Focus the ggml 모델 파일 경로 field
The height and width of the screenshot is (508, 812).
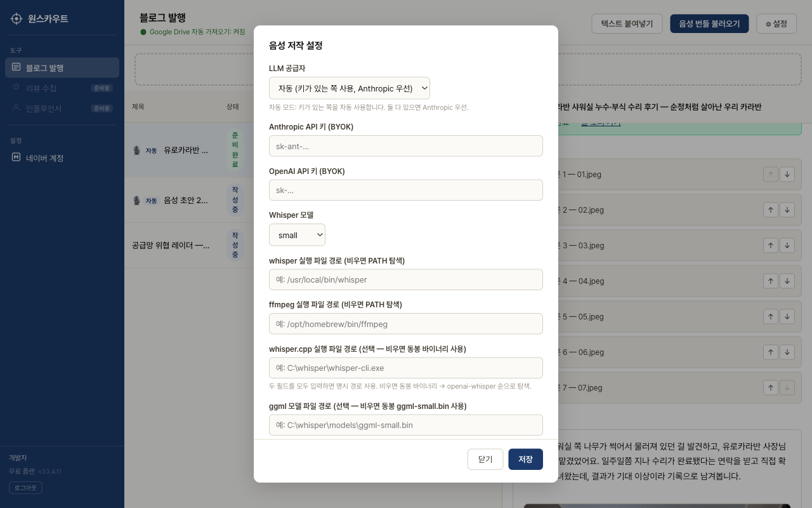(406, 425)
